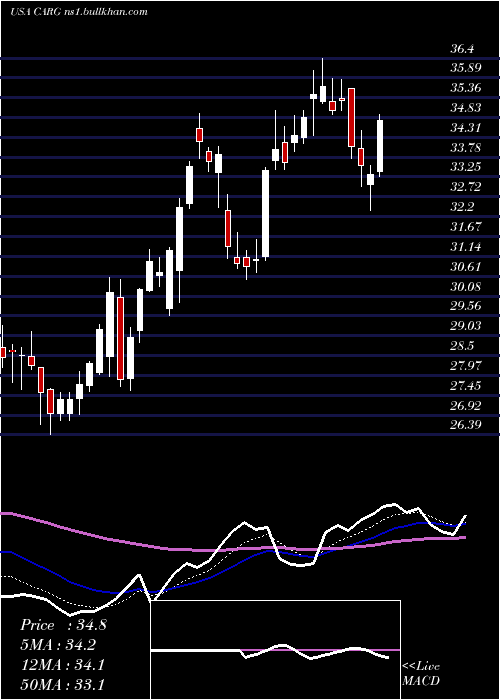Click the 29.56 price axis label
Image resolution: width=500 pixels, height=700 pixels.
465,306
